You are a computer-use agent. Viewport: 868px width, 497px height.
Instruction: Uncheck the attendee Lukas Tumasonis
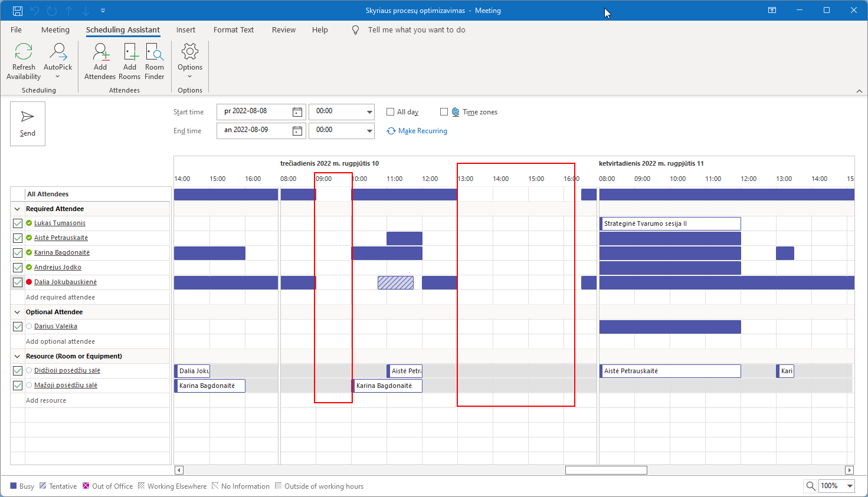[18, 223]
